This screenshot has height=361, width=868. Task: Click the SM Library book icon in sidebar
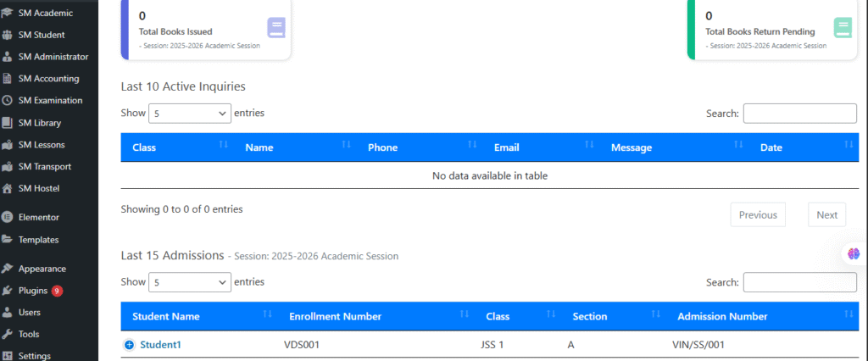(x=8, y=123)
